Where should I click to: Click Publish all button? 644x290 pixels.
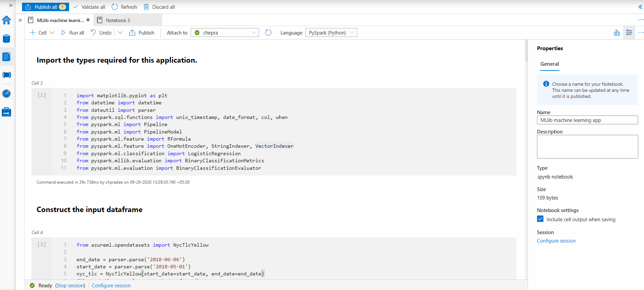(x=45, y=7)
